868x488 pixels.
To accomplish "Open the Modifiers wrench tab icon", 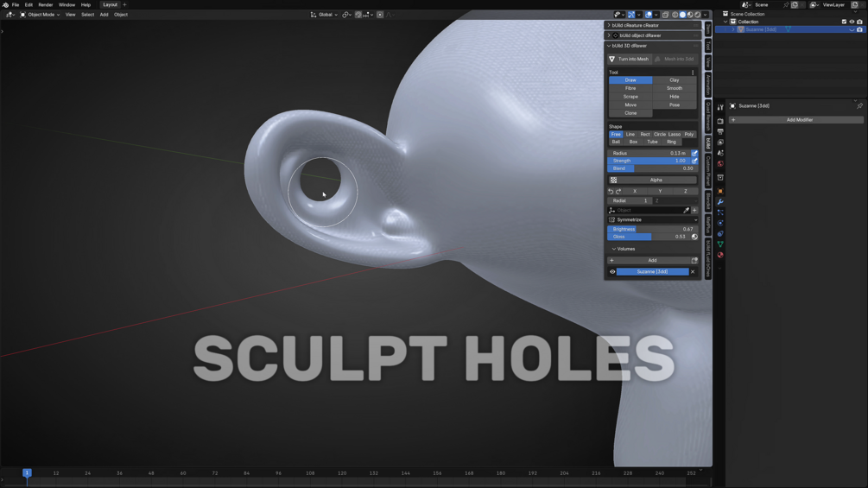I will pos(720,202).
